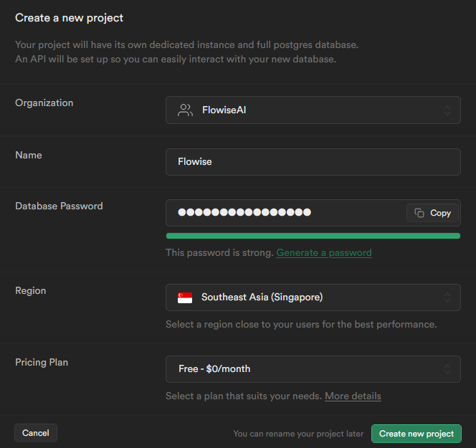476x448 pixels.
Task: Click the Database Password label
Action: 59,206
